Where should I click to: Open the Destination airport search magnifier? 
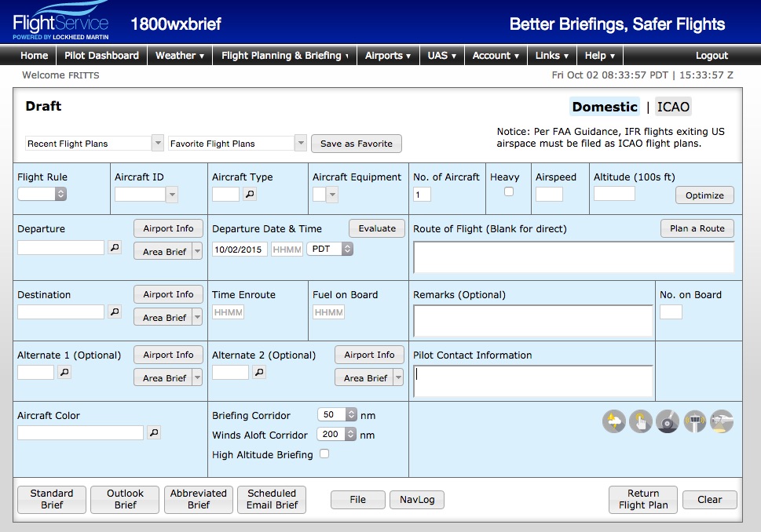coord(115,312)
